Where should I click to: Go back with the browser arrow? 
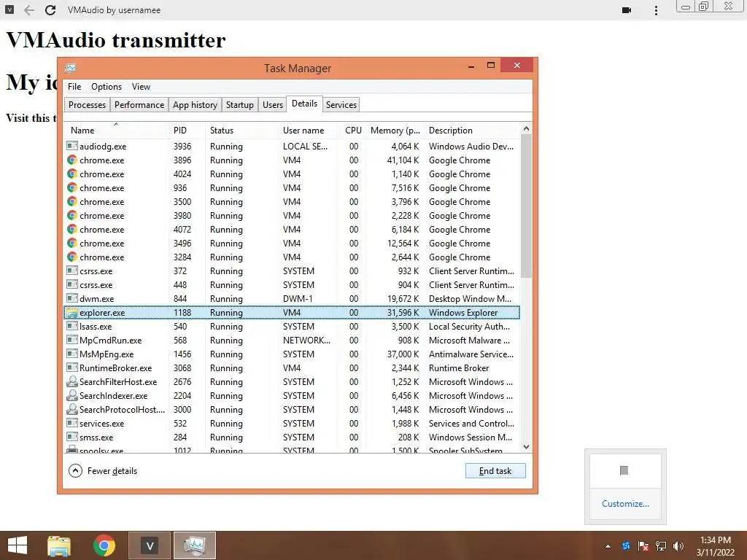[29, 10]
